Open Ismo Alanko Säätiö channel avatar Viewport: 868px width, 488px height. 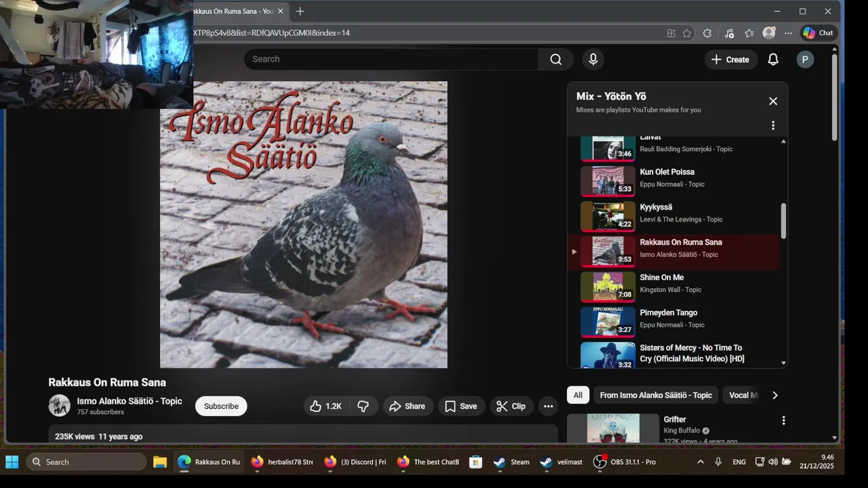[60, 405]
